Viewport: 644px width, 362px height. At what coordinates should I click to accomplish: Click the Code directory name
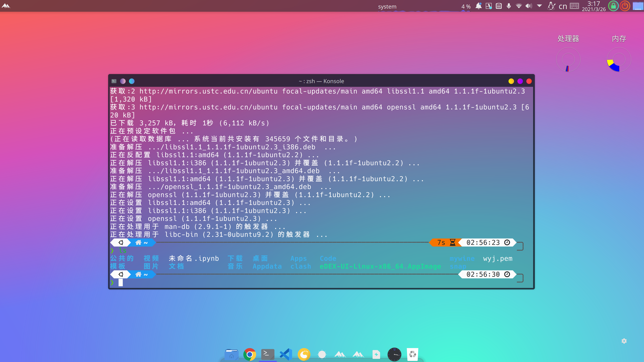point(328,258)
